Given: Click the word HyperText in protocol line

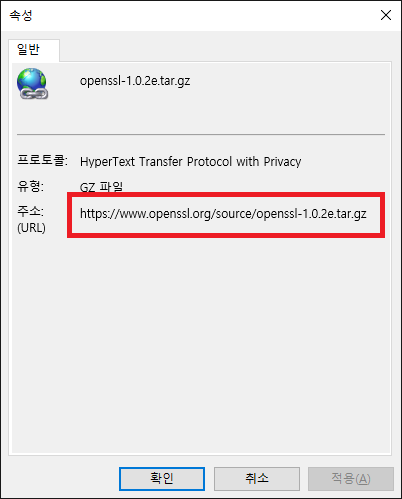Looking at the screenshot, I should pyautogui.click(x=107, y=162).
